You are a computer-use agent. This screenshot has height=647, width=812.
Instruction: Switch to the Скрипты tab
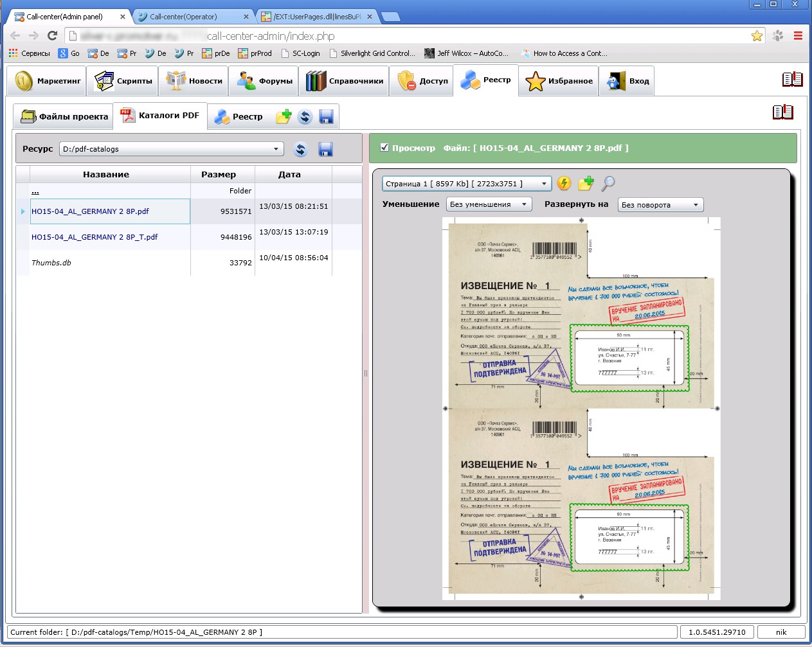click(123, 81)
